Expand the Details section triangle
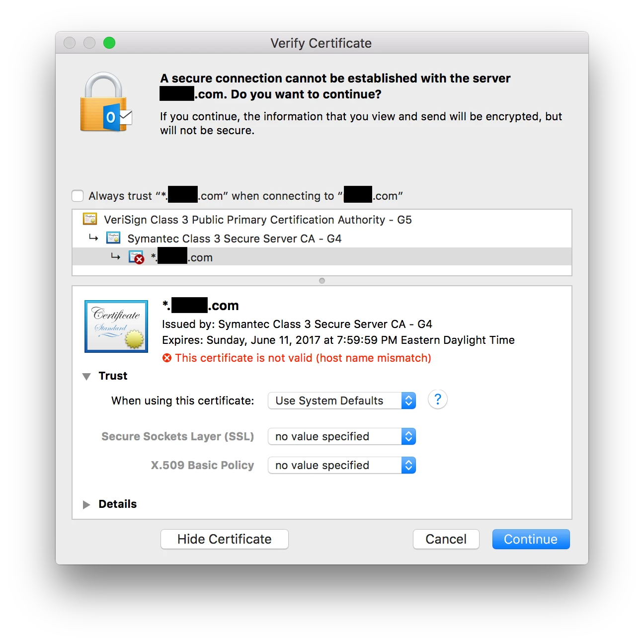The width and height of the screenshot is (644, 644). (x=86, y=504)
